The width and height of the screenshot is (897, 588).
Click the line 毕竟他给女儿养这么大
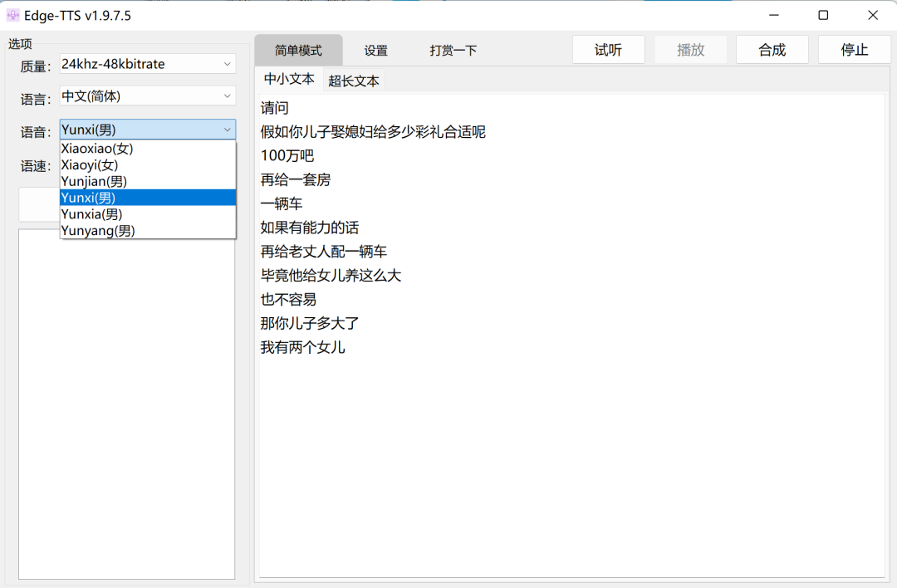point(331,276)
